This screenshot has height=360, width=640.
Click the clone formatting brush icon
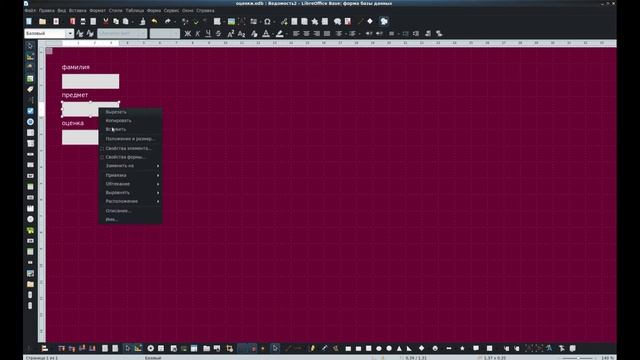(142, 21)
